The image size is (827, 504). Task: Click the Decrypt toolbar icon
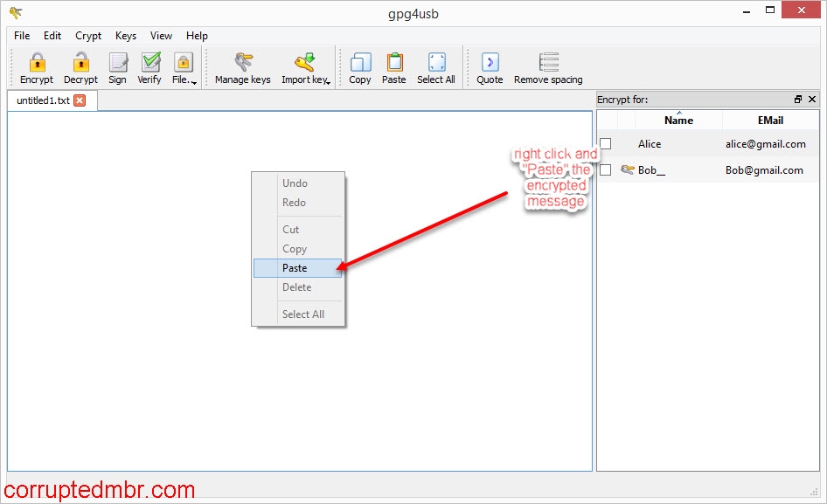pos(80,61)
